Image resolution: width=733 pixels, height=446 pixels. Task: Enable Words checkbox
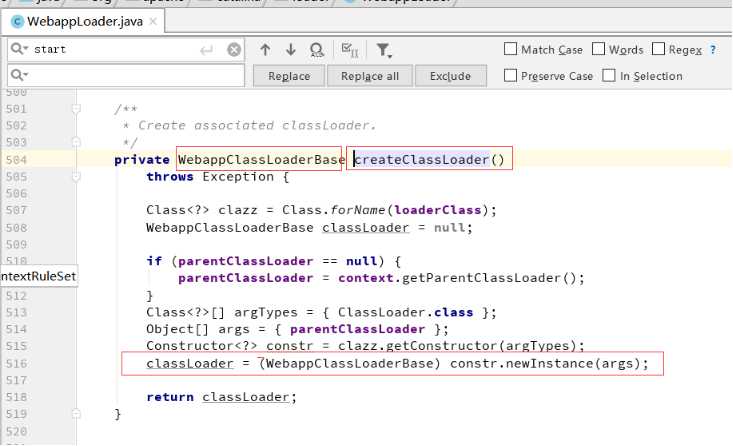point(598,49)
